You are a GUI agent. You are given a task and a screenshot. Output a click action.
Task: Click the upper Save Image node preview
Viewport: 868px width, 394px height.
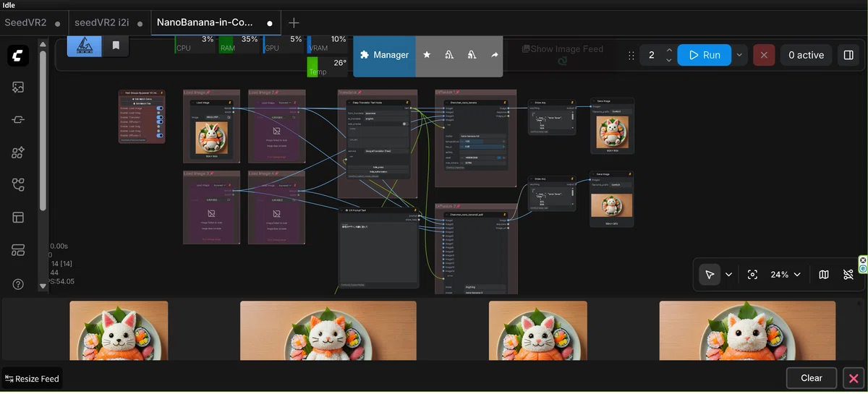(x=612, y=132)
